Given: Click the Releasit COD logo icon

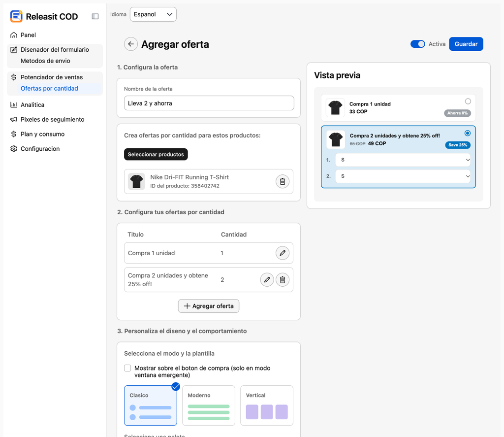Looking at the screenshot, I should point(16,16).
